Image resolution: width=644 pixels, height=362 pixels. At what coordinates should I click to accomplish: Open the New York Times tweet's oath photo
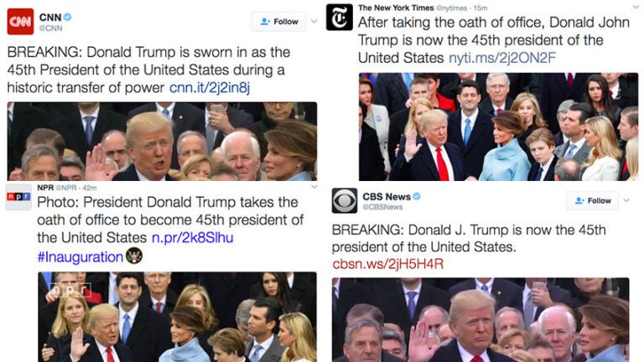click(498, 127)
